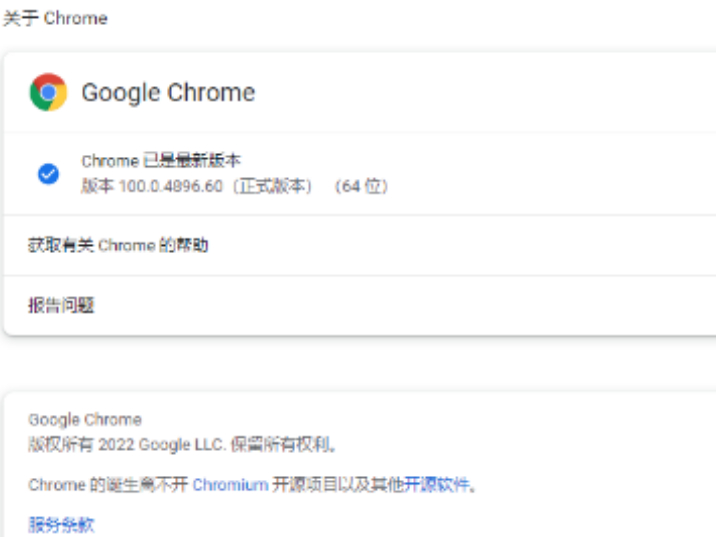Open the 获取有关 Chrome 的帮助 row
The image size is (716, 537).
360,245
